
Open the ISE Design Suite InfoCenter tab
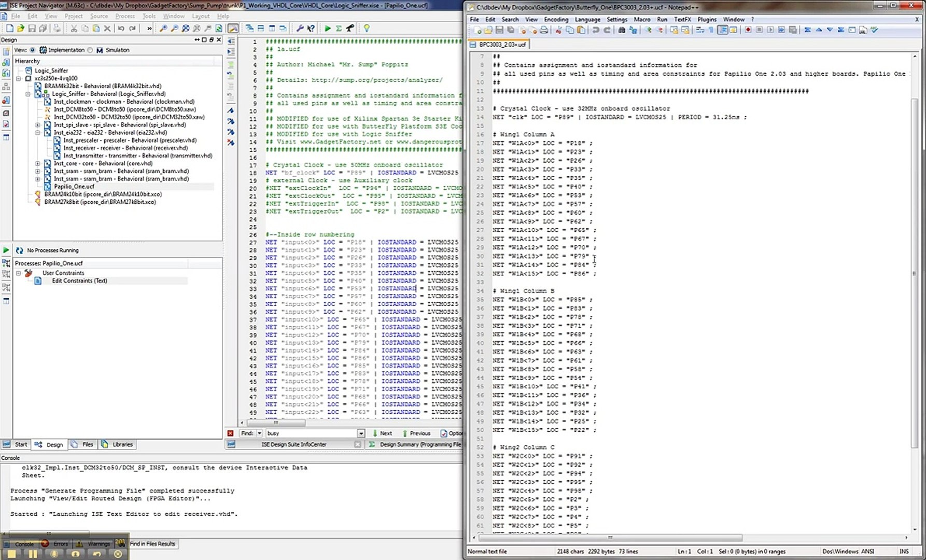293,444
